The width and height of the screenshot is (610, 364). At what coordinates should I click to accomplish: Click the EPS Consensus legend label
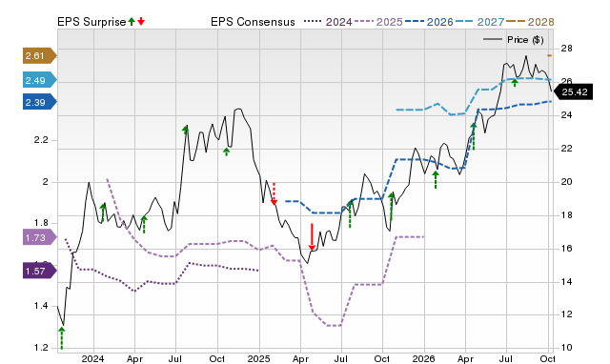coord(253,22)
